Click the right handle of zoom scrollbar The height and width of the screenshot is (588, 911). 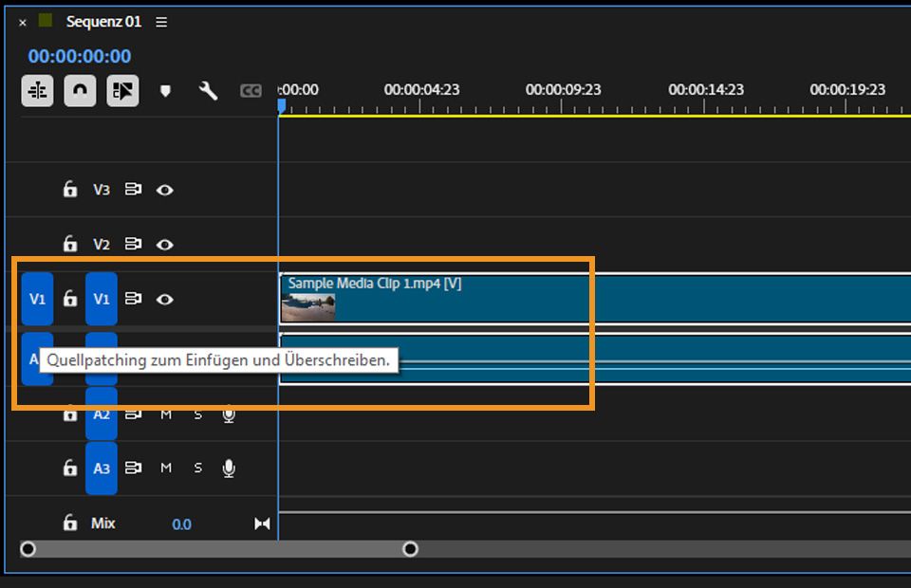click(410, 549)
